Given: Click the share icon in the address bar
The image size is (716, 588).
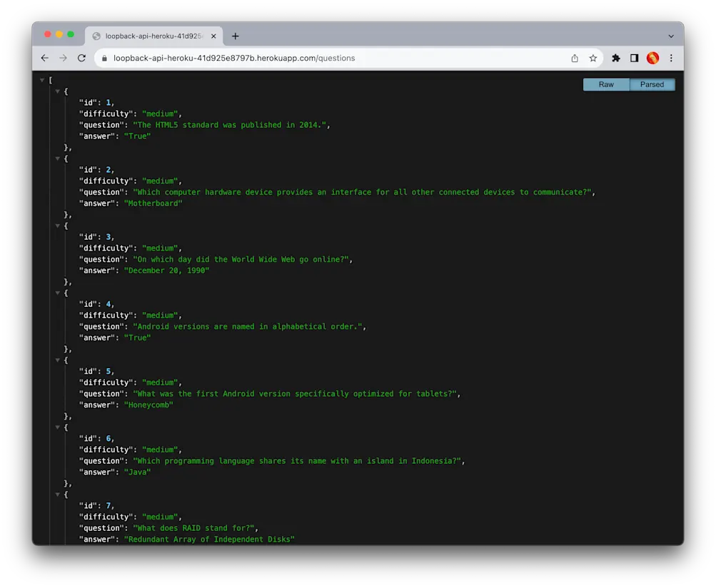Looking at the screenshot, I should coord(574,58).
